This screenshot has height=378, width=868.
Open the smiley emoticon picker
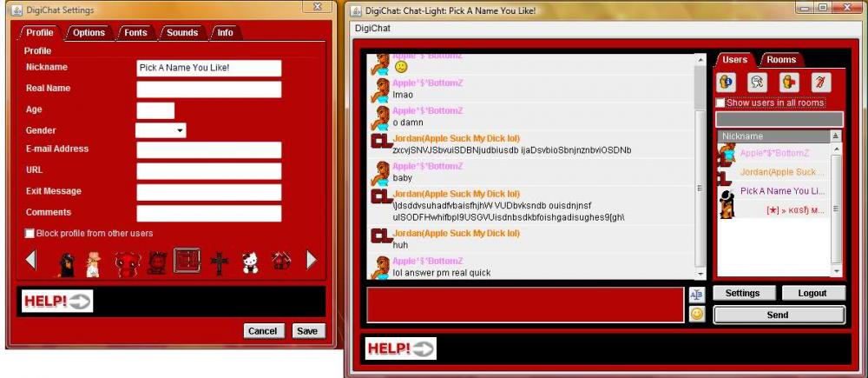click(x=696, y=314)
